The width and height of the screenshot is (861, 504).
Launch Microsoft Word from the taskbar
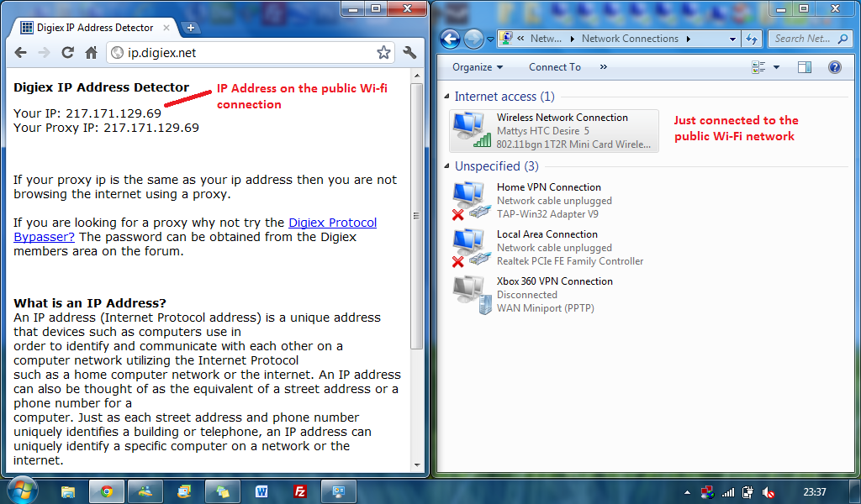261,491
